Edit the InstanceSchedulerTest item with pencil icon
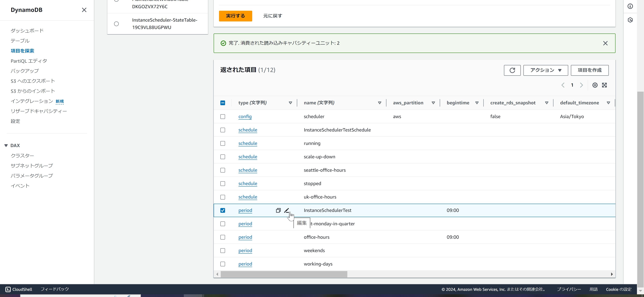This screenshot has height=297, width=644. [287, 210]
